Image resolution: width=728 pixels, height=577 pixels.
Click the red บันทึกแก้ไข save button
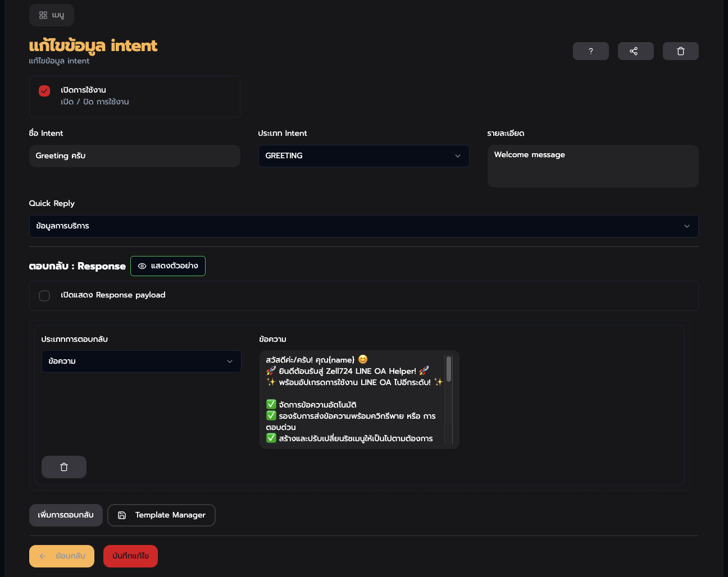click(x=130, y=556)
